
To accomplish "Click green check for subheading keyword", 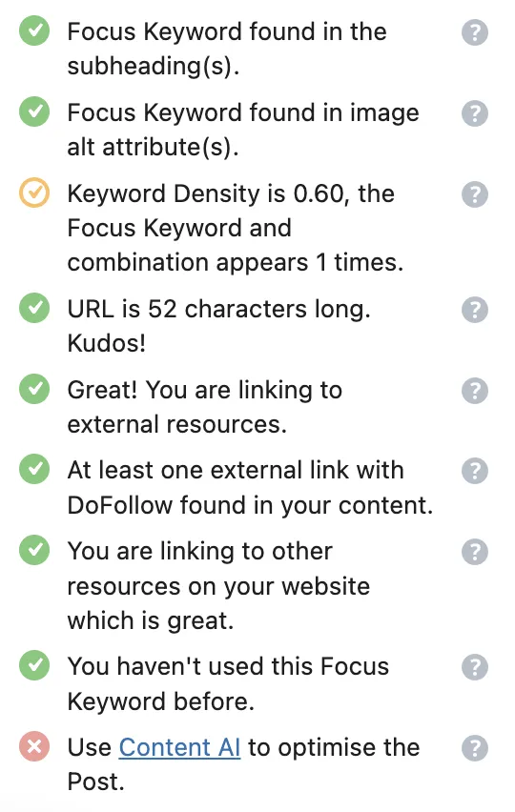I will 34,30.
